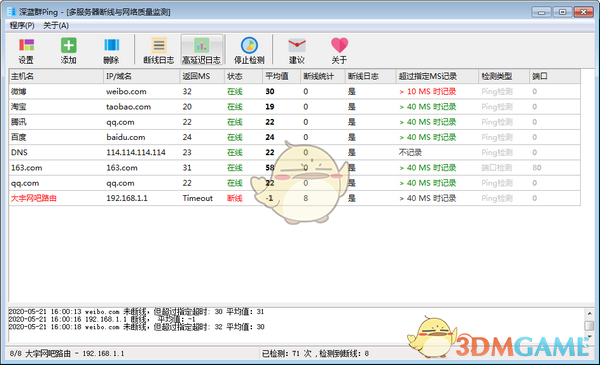Click the 在线 status in weibo.com row
600x365 pixels.
pos(235,91)
